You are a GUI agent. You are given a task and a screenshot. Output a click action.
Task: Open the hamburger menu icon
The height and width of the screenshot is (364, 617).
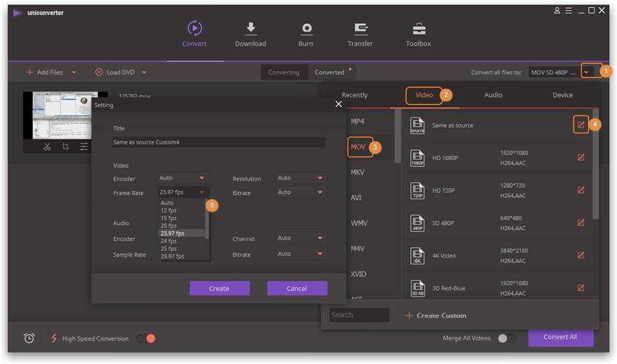(568, 11)
